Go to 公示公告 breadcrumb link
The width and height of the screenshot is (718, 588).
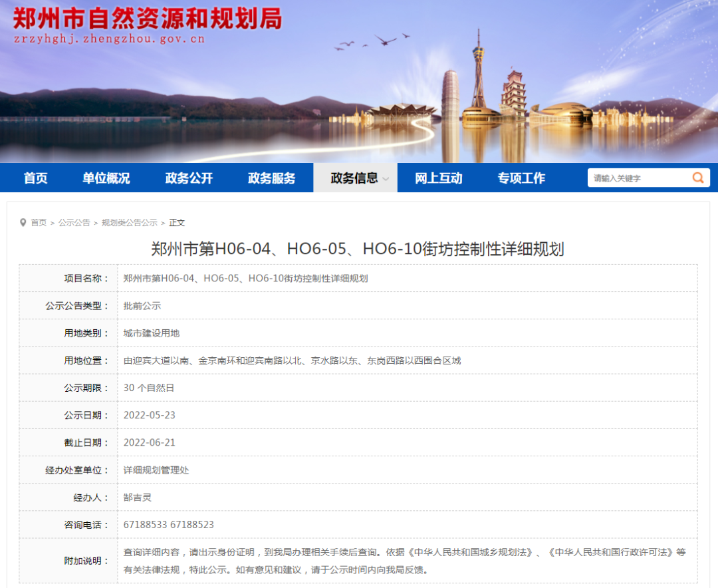click(74, 223)
